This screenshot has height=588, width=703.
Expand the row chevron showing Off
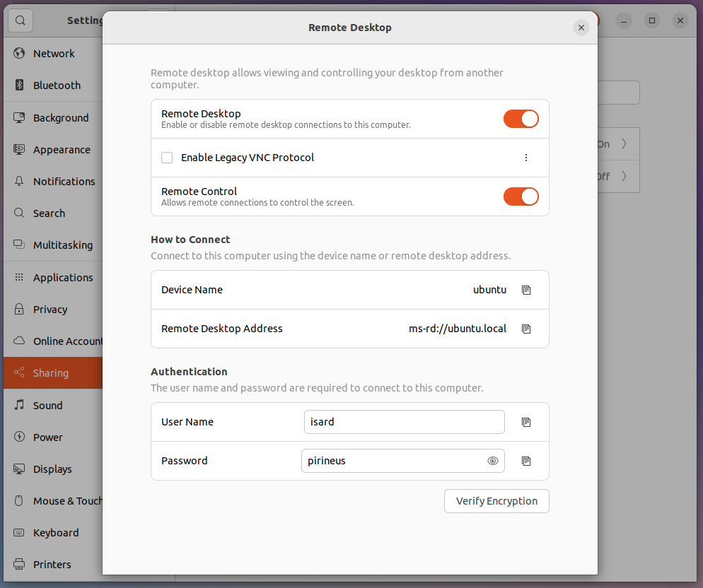(623, 177)
